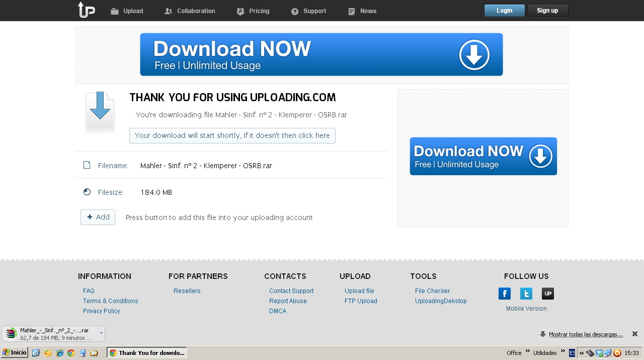
Task: Open the Contact Support link
Action: point(291,291)
